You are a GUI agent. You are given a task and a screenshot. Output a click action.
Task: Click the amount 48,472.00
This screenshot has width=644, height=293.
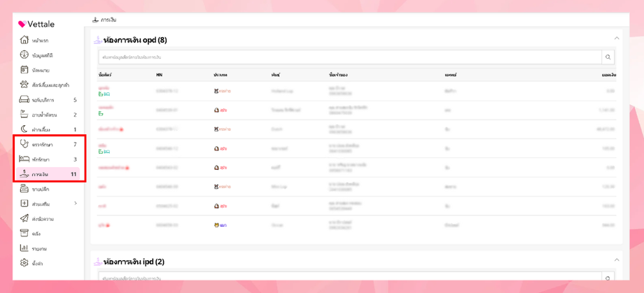click(605, 129)
